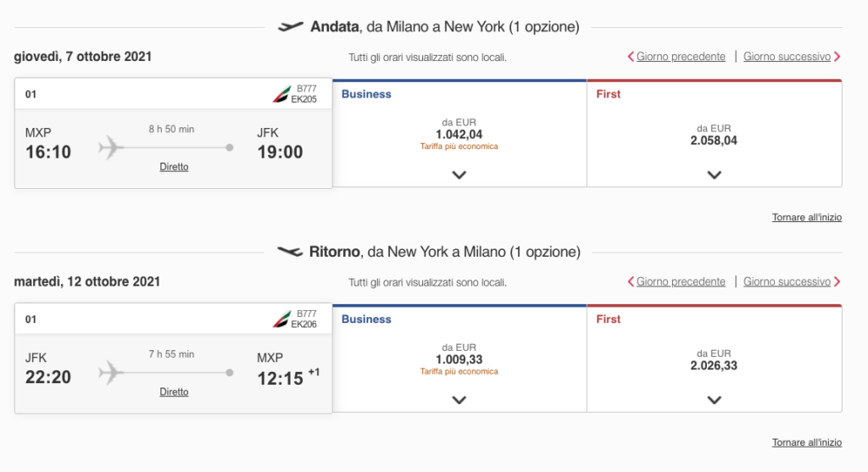Open Giorno precedente for return date

pyautogui.click(x=681, y=281)
